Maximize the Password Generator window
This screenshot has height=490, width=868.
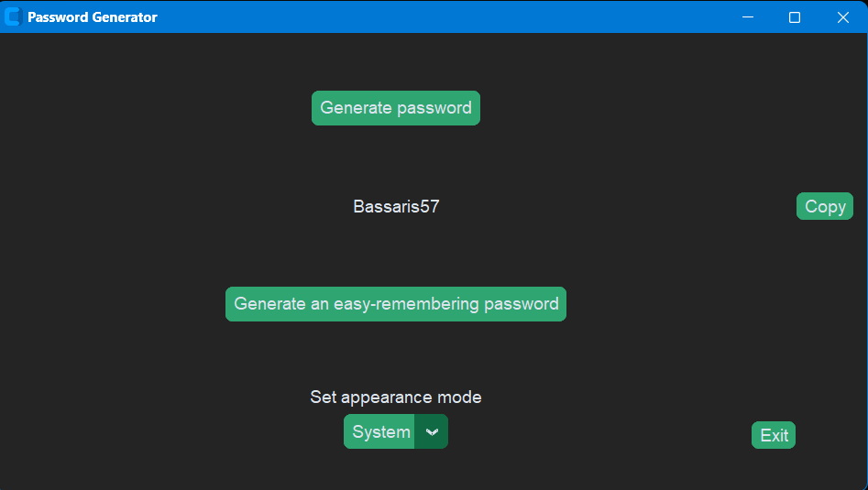(x=795, y=17)
